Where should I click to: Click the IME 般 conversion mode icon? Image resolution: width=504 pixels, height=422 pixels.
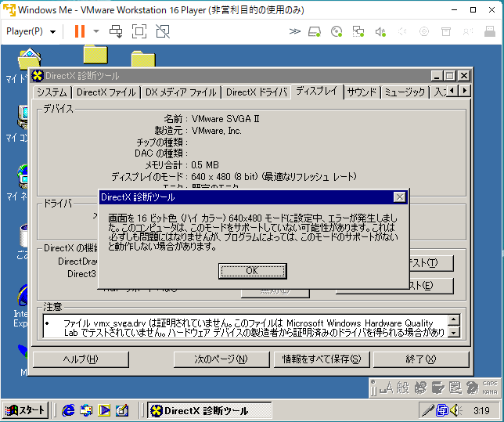(x=403, y=388)
